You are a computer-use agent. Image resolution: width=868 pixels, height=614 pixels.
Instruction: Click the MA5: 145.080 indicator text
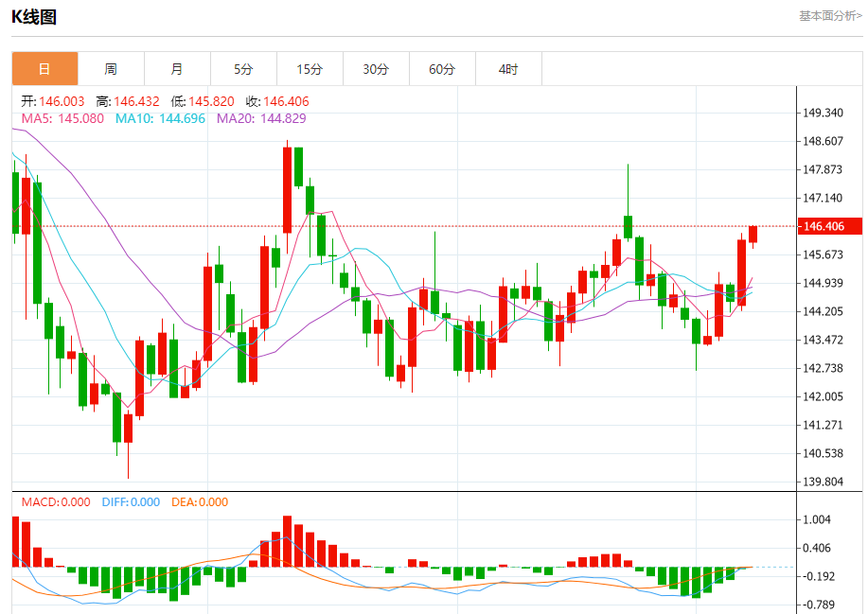pyautogui.click(x=62, y=118)
